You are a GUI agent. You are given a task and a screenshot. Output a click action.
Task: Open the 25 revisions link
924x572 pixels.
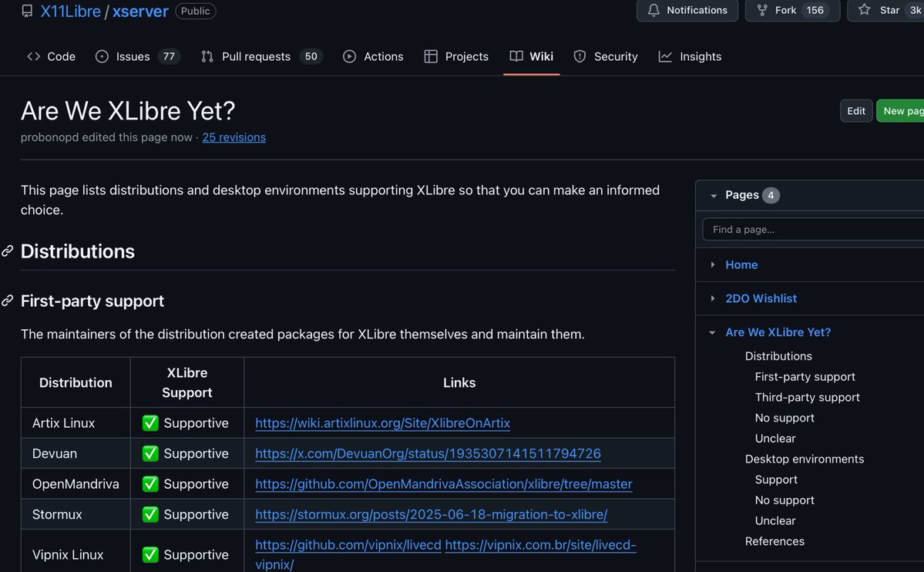tap(234, 137)
